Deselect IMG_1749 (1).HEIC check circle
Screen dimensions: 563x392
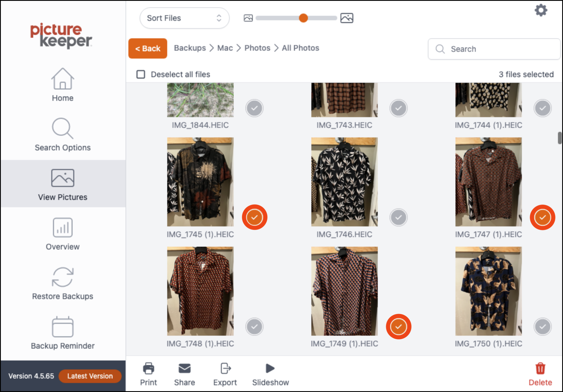[399, 327]
